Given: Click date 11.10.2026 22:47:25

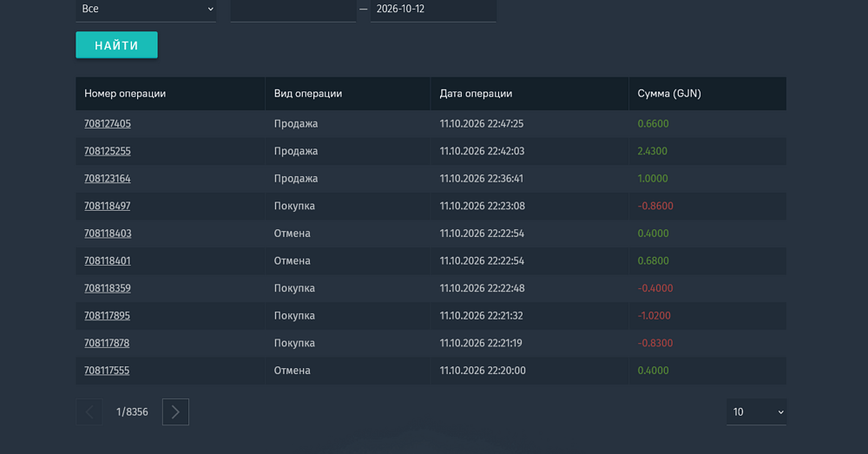Looking at the screenshot, I should (482, 123).
